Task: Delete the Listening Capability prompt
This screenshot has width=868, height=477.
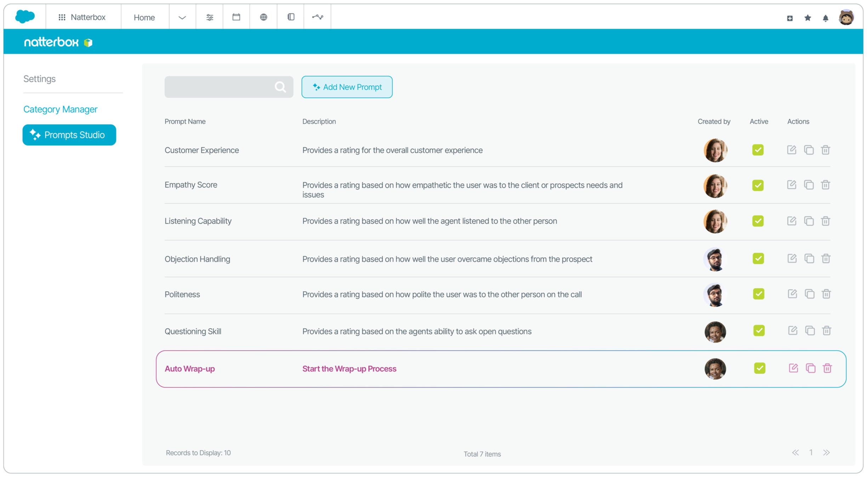Action: click(x=826, y=221)
